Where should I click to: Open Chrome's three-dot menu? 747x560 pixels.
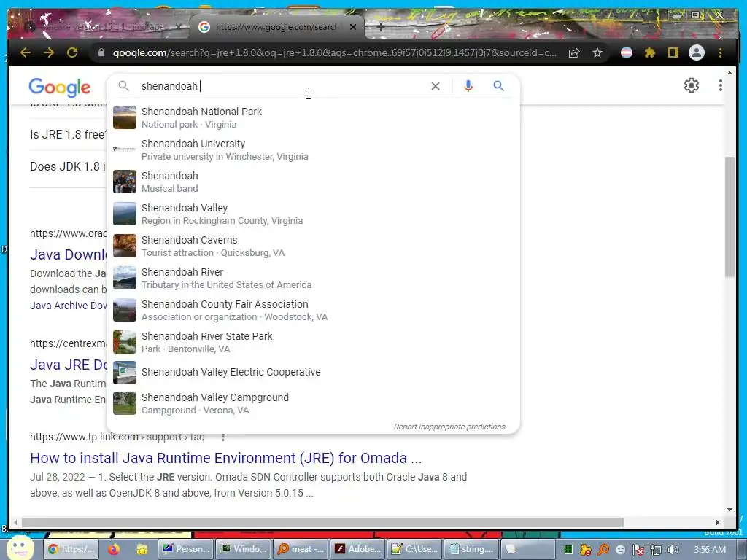720,52
